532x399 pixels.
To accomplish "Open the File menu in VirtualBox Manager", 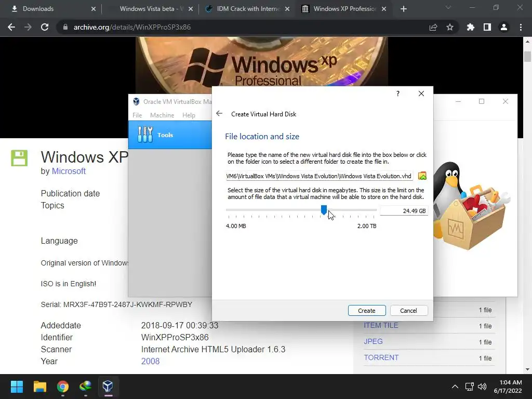I will pyautogui.click(x=137, y=115).
